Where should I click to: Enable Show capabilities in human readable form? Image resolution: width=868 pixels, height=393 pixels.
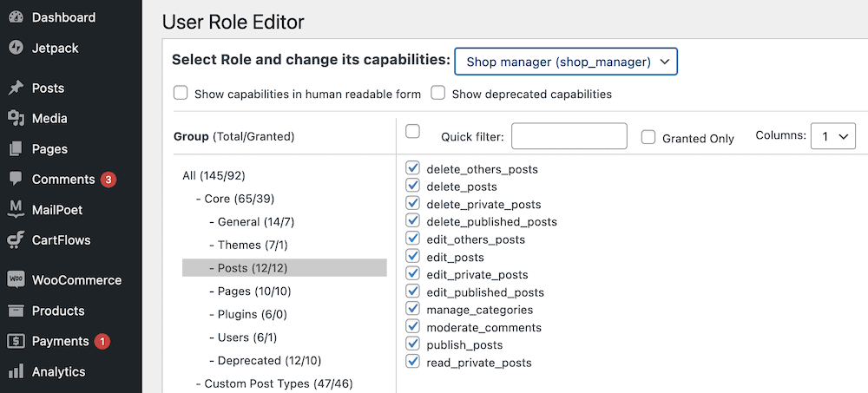click(x=181, y=93)
